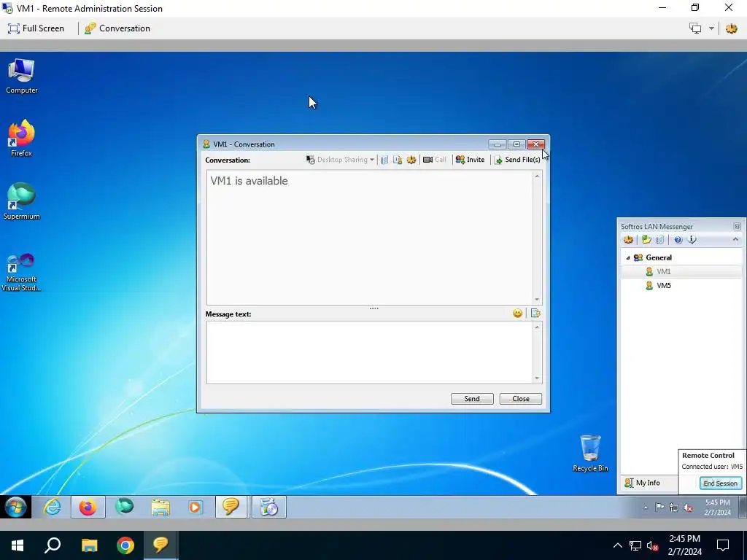The image size is (747, 560).
Task: Click the remote clock showing 5:45 PM
Action: 718,507
